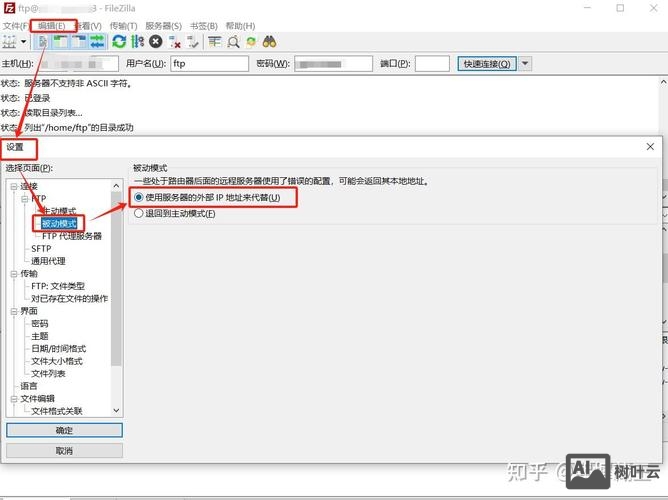Viewport: 668px width, 500px height.
Task: Toggle the local directory tree icon
Action: (61, 42)
